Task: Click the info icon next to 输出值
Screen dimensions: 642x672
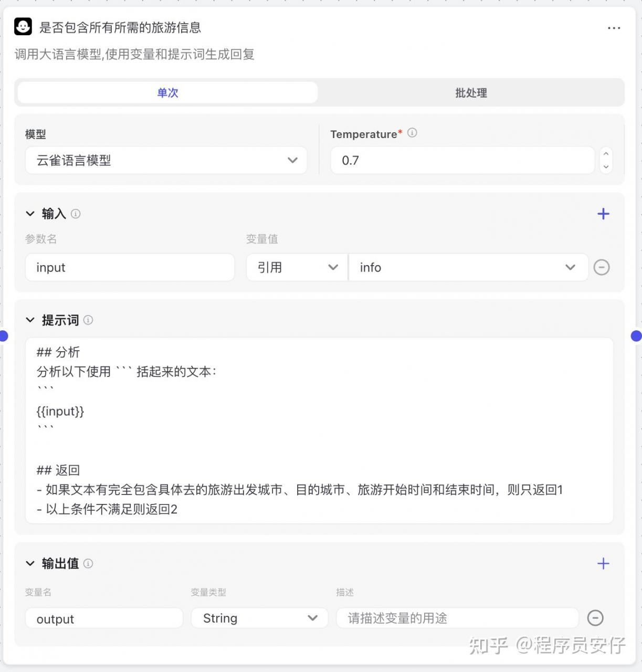Action: click(88, 563)
